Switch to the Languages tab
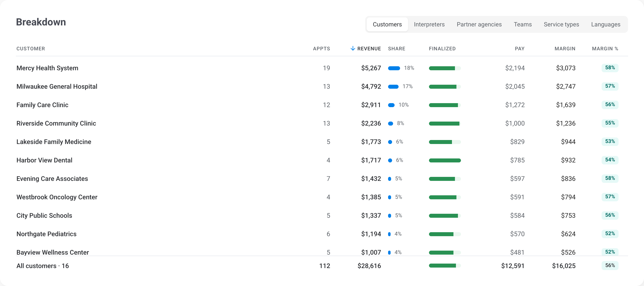644x286 pixels. [x=606, y=24]
